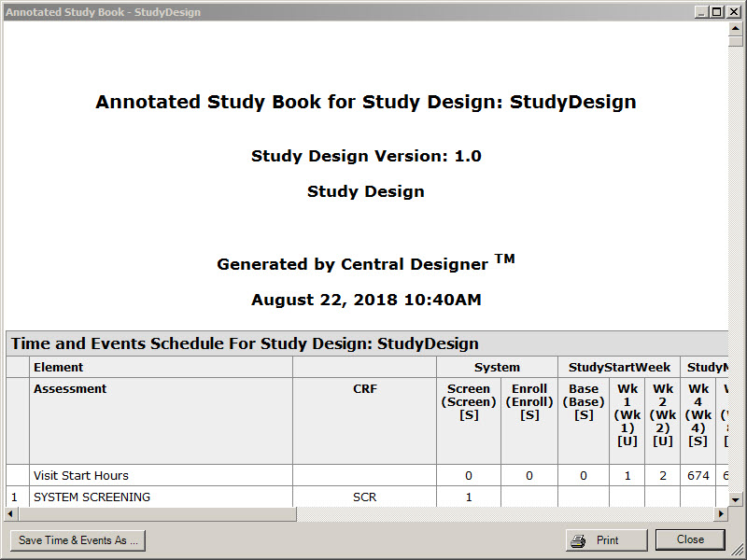This screenshot has height=560, width=747.
Task: Click the Generated by Central Designer text
Action: click(366, 262)
